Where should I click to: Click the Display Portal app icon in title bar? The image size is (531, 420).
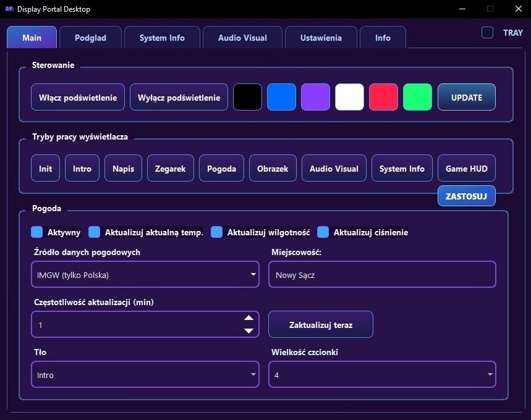coord(9,9)
